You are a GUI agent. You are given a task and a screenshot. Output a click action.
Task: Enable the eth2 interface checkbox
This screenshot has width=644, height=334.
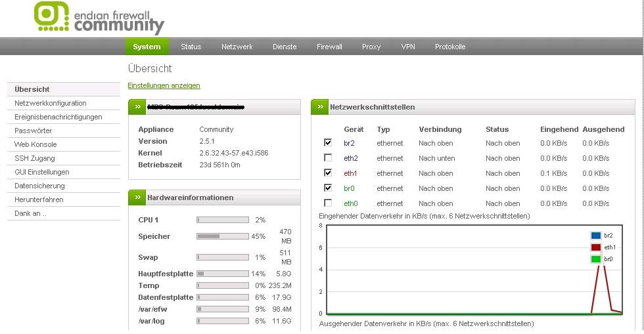(x=328, y=158)
